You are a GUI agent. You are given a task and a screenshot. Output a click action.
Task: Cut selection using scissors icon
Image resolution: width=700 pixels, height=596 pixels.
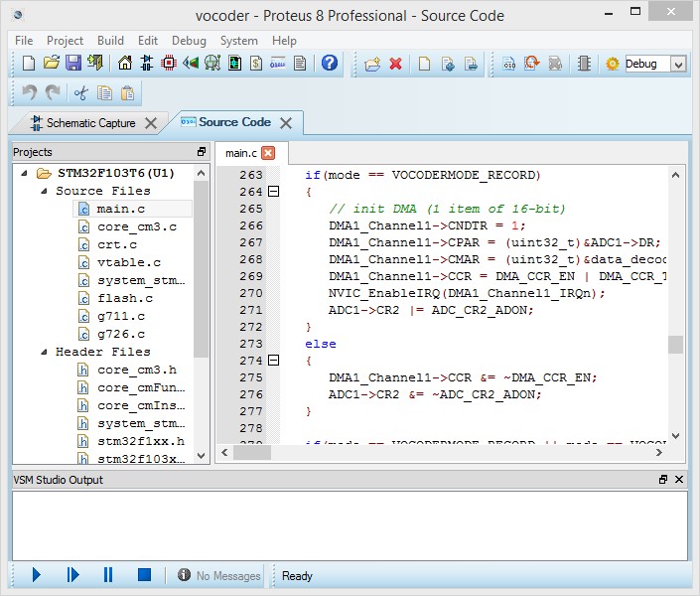[80, 93]
